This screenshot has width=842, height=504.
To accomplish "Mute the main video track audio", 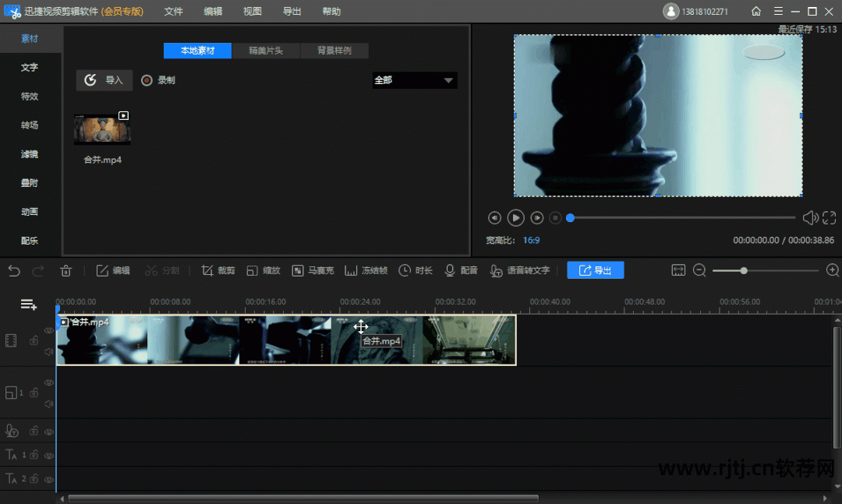I will (x=49, y=351).
